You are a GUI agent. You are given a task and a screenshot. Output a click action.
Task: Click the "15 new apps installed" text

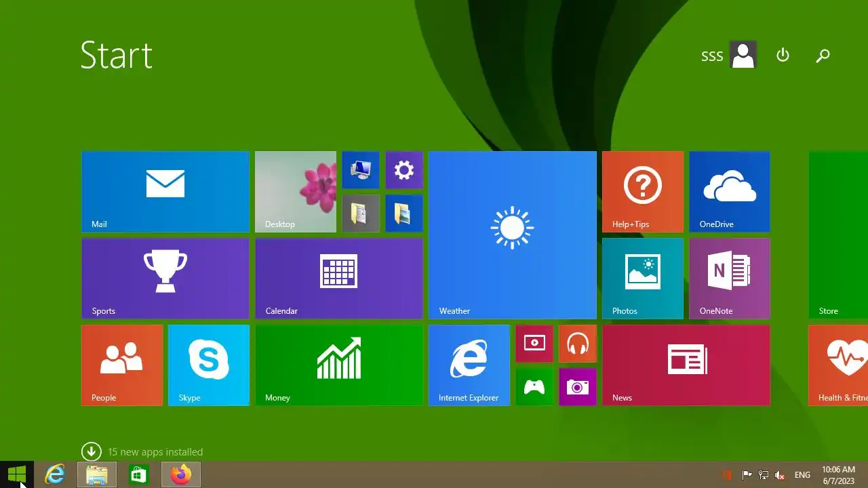coord(155,452)
